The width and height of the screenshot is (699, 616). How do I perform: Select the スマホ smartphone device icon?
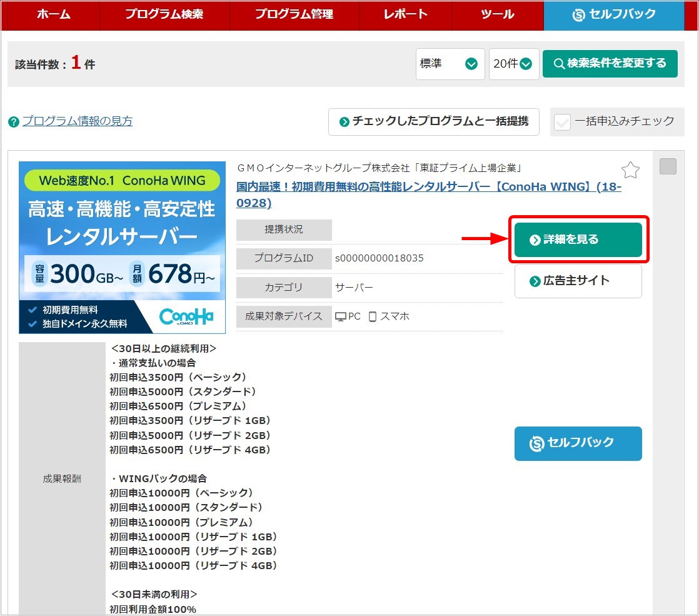374,316
